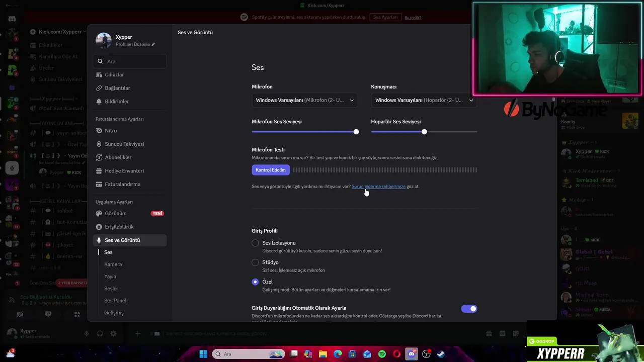Viewport: 644px width, 362px height.
Task: Adjust Mikrofon Ses Seviyesi slider handle
Action: (356, 132)
